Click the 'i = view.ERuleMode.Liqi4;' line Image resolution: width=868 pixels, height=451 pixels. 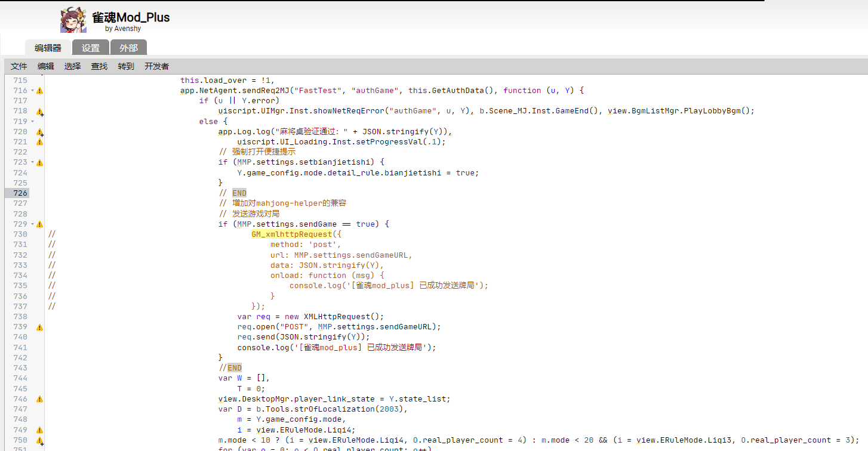tap(297, 430)
